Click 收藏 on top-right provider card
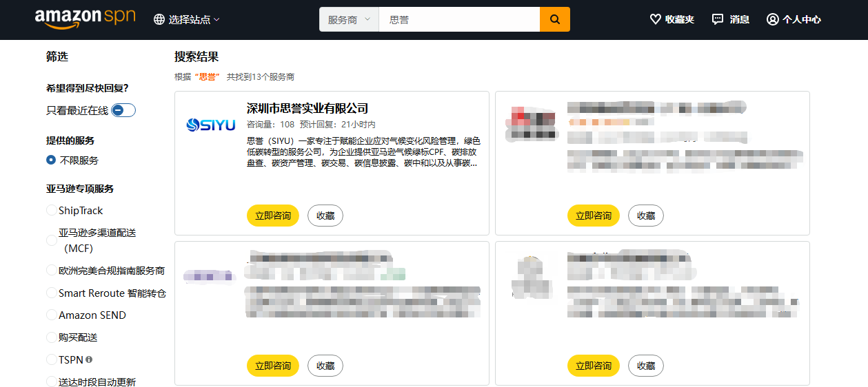Image resolution: width=868 pixels, height=387 pixels. coord(646,216)
